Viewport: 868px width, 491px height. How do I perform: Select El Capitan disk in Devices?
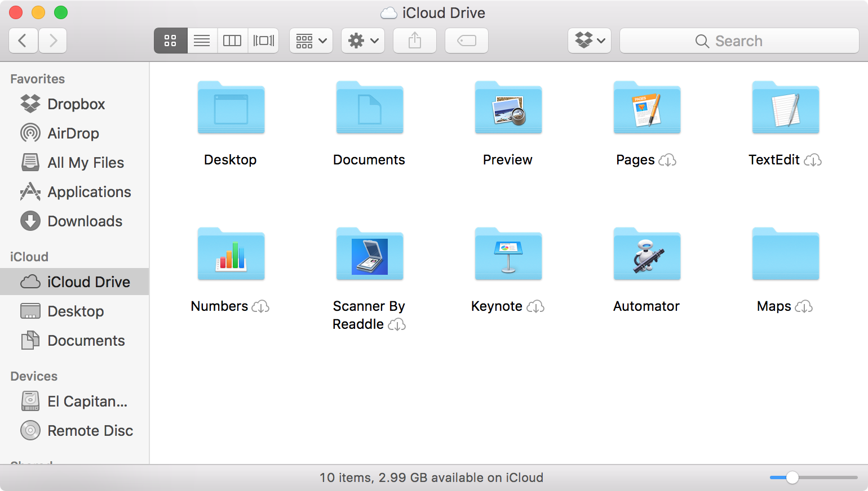pyautogui.click(x=74, y=401)
